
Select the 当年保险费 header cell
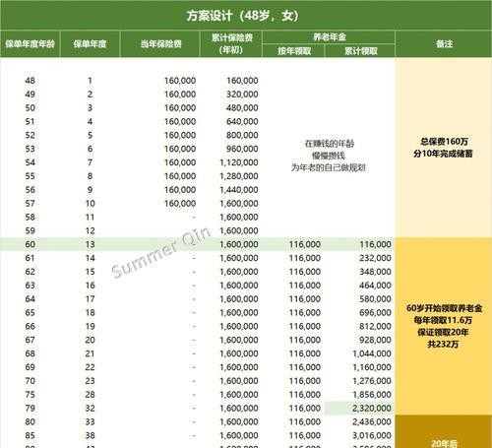click(x=160, y=44)
